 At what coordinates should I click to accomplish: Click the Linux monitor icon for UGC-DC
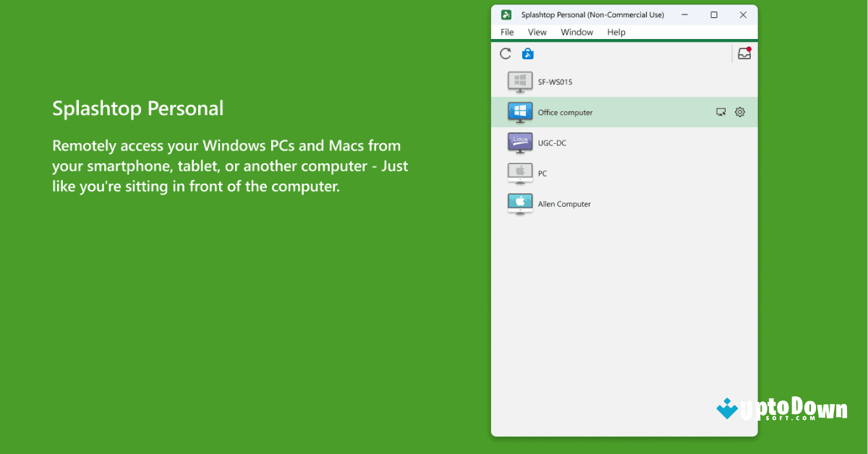click(x=520, y=142)
